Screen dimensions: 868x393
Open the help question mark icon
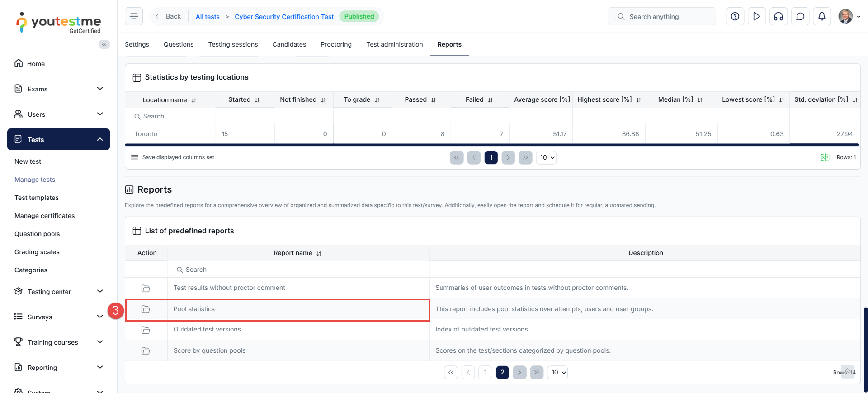coord(735,17)
